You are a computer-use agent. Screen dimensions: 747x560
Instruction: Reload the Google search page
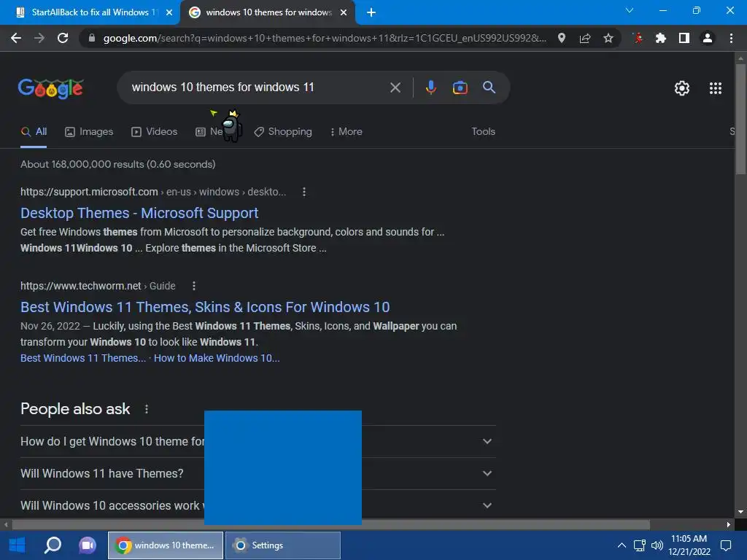pyautogui.click(x=63, y=38)
